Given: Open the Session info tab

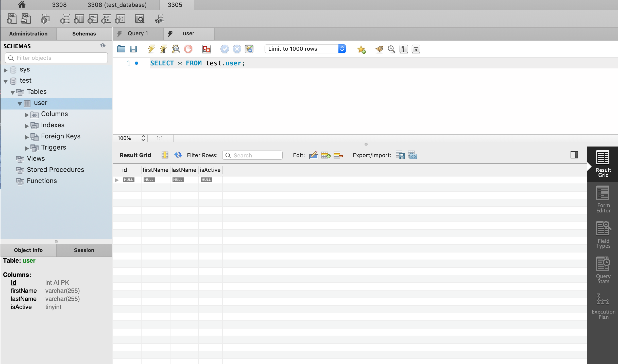Looking at the screenshot, I should point(84,250).
